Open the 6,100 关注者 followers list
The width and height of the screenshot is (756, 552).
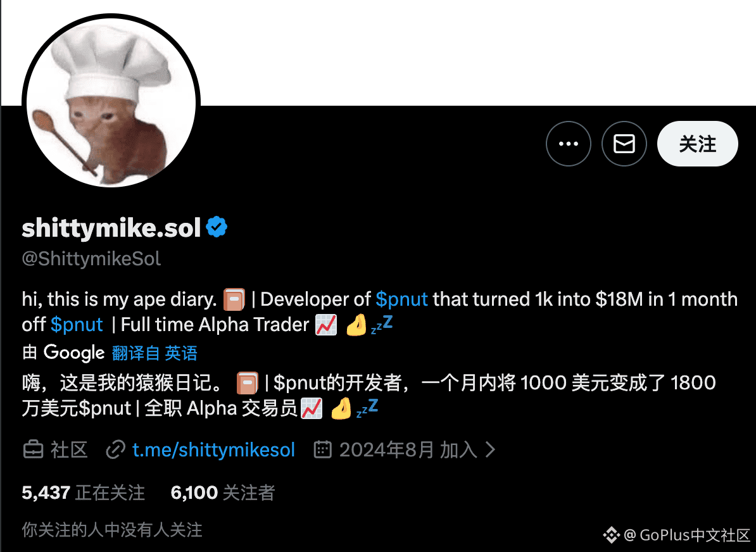(223, 492)
